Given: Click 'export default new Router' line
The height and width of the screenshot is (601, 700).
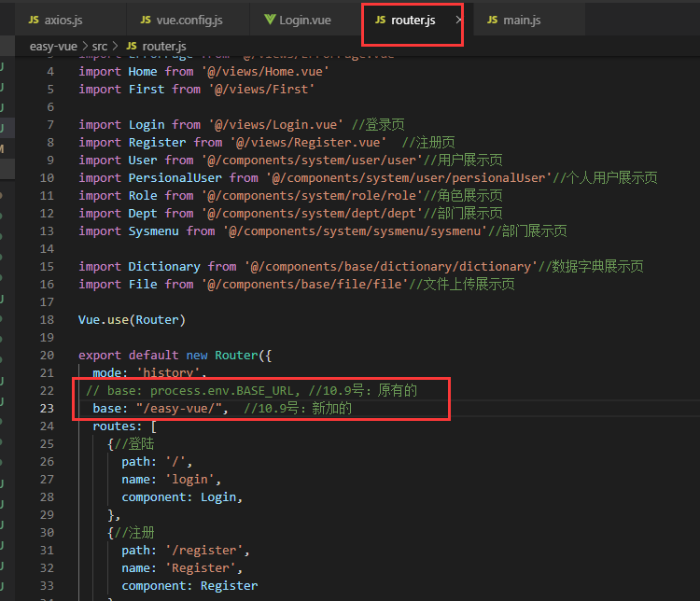Looking at the screenshot, I should click(175, 356).
